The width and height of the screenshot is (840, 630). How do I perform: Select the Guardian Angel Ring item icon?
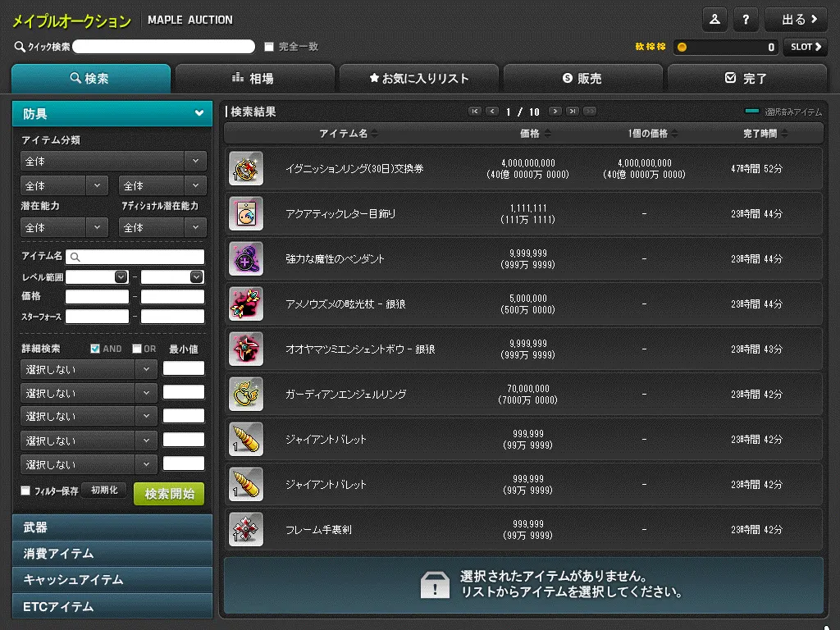246,394
